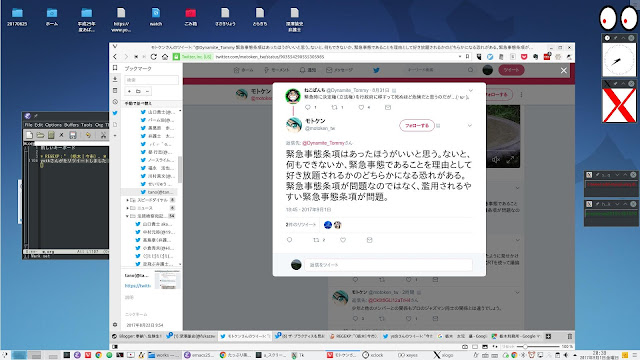Open @Dynamite_Tommy reply-to link
Viewport: 640px width, 360px height.
323,143
